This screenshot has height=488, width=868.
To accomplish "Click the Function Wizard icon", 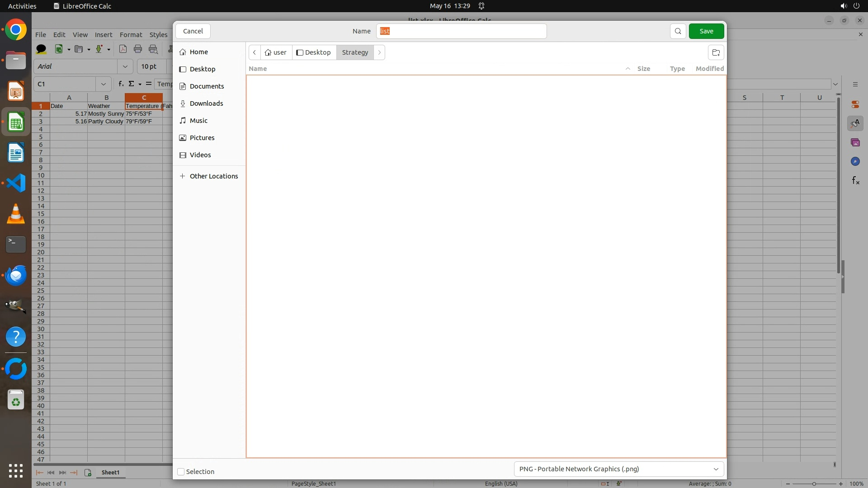I will click(x=121, y=84).
